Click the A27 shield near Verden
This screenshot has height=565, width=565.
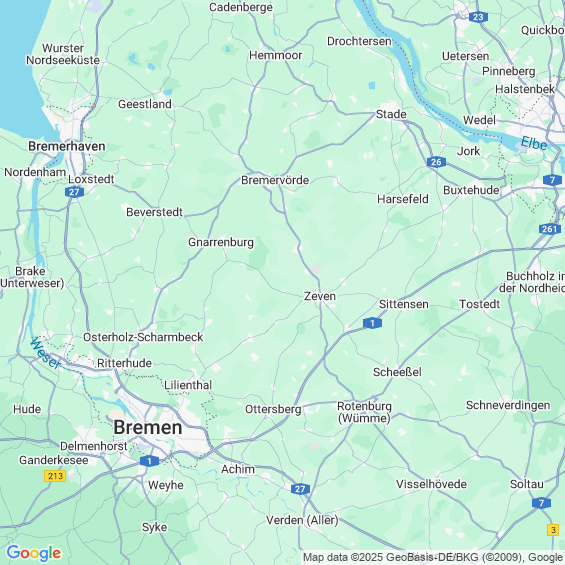pyautogui.click(x=300, y=489)
